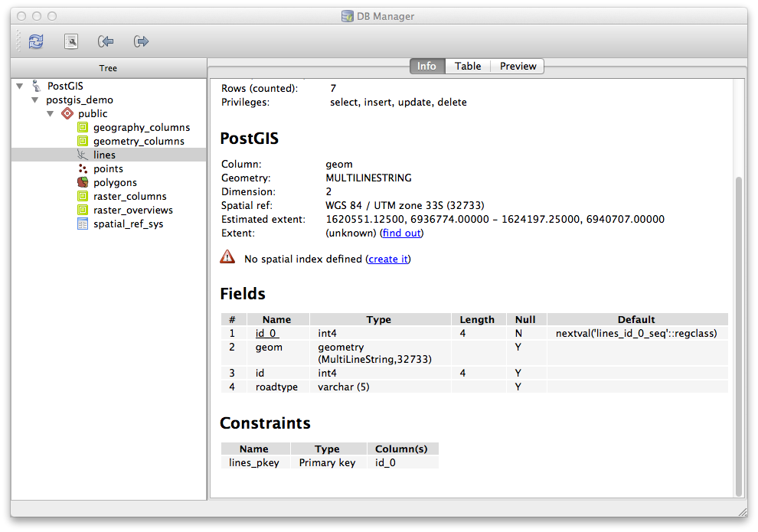
Task: Click the left-arrow Import layer icon
Action: click(x=106, y=41)
